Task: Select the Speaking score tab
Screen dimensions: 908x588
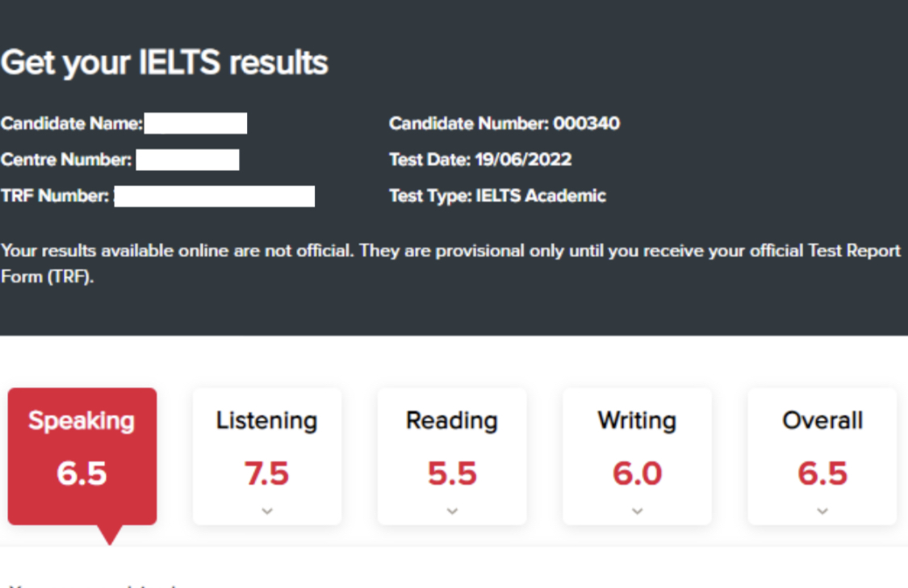Action: point(82,456)
